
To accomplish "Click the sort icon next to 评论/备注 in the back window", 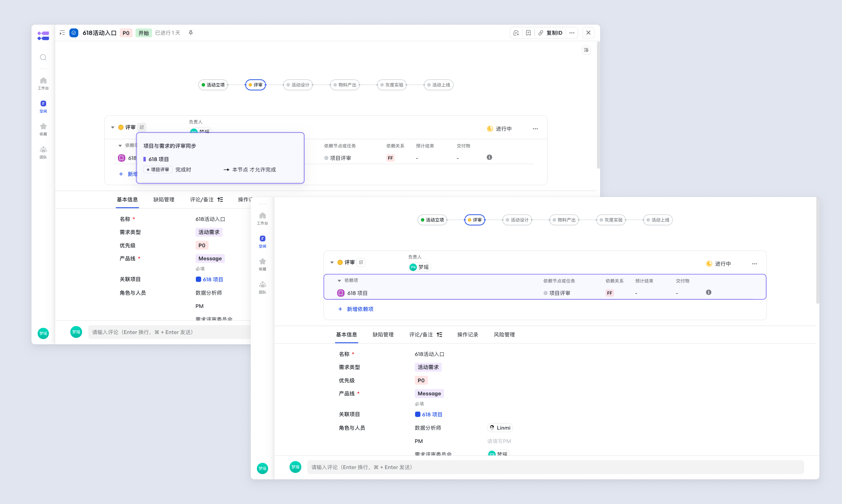I will pyautogui.click(x=220, y=200).
